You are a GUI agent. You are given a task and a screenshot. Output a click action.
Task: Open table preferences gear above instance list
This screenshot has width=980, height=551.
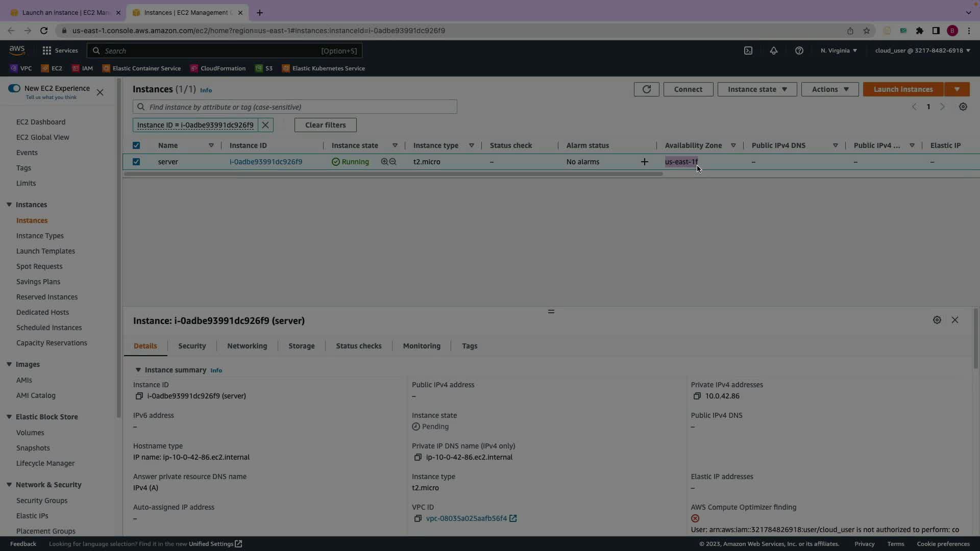pyautogui.click(x=963, y=107)
